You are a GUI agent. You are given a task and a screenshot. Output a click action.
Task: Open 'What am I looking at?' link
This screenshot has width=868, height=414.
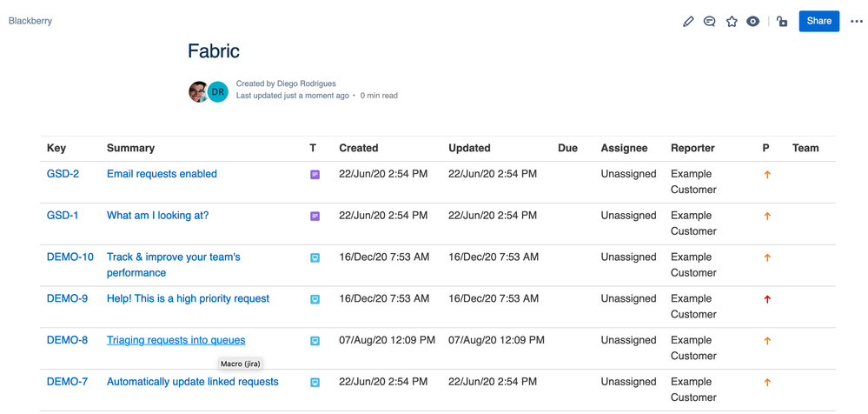pyautogui.click(x=158, y=216)
